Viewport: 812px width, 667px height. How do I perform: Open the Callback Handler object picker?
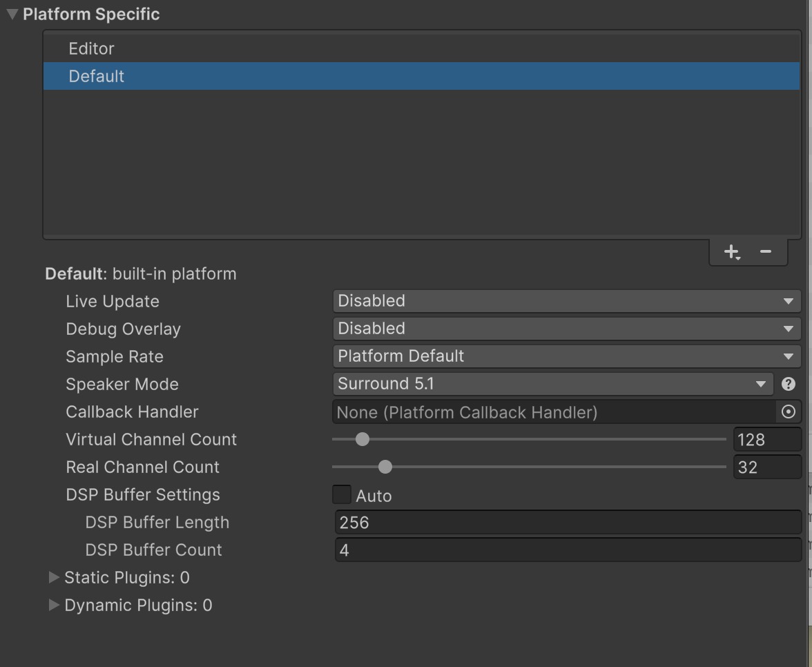789,412
